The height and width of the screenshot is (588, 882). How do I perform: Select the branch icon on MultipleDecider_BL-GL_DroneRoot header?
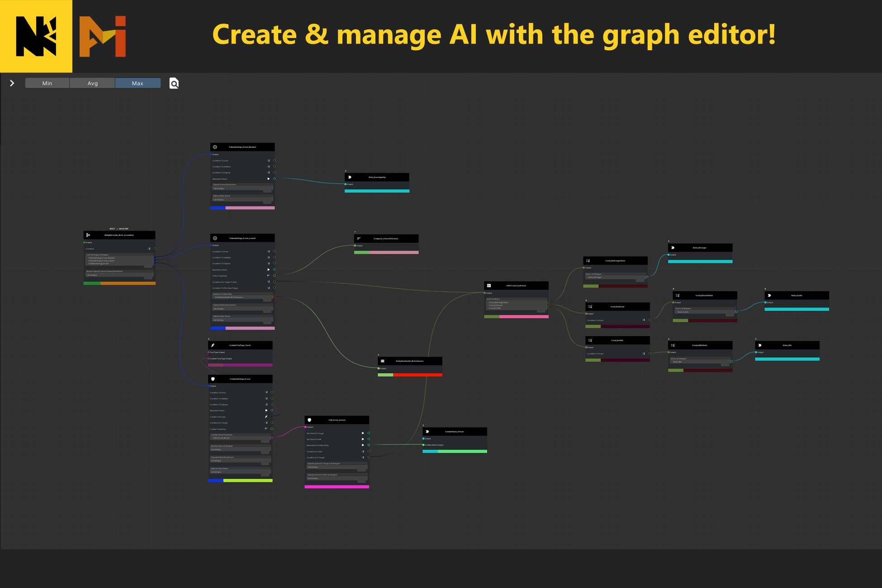(x=88, y=235)
